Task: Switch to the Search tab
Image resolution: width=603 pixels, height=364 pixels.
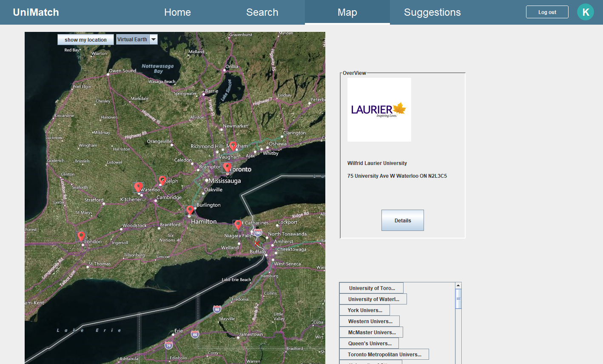Action: pos(262,12)
